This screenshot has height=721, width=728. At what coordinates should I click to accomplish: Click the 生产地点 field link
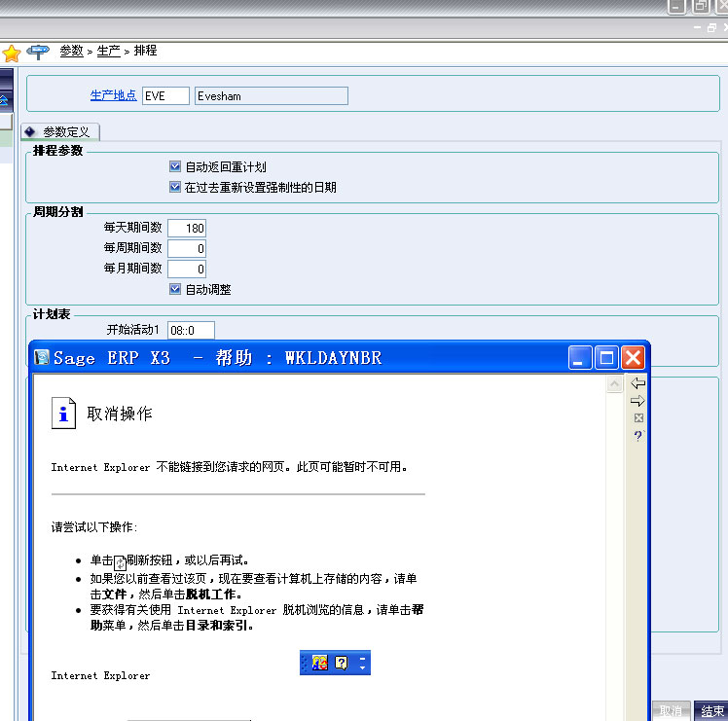coord(113,95)
